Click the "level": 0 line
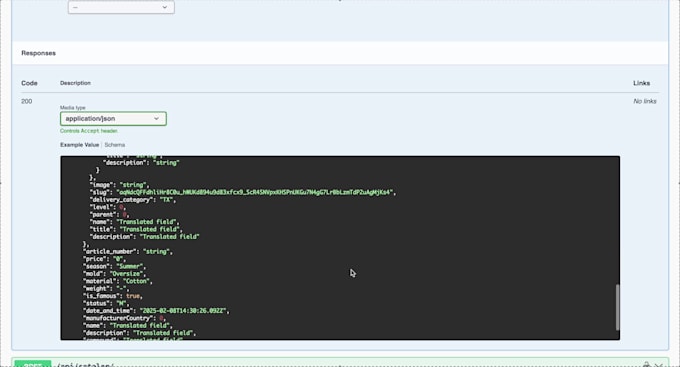Screen dimensions: 680x367 point(108,207)
